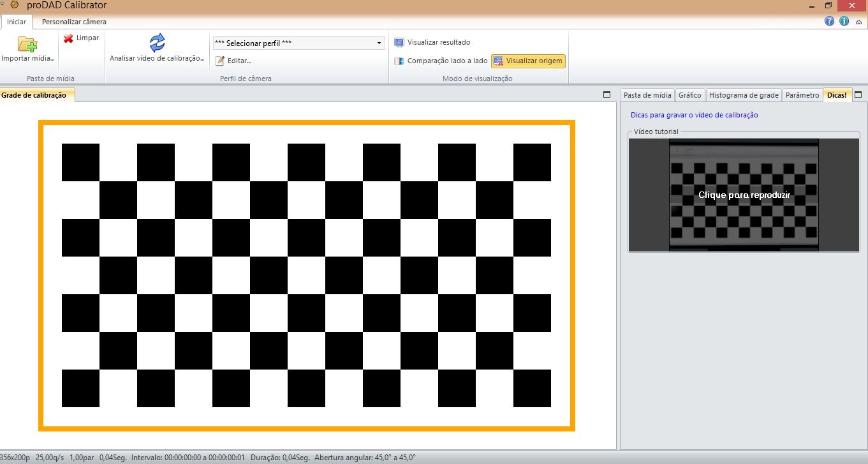The image size is (868, 464).
Task: Switch to Visualizar resultado mode
Action: [x=432, y=42]
